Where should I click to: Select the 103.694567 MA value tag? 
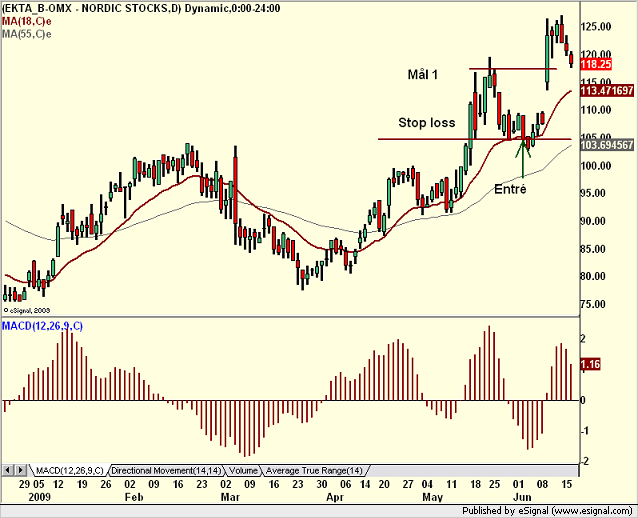click(x=607, y=145)
